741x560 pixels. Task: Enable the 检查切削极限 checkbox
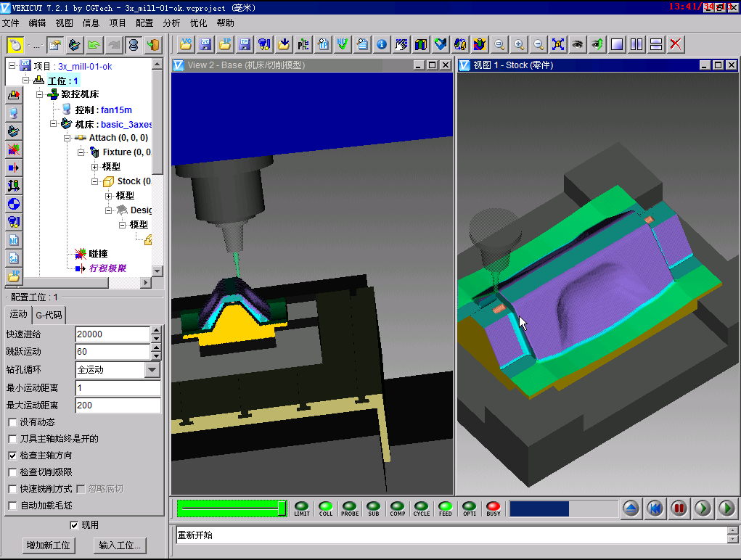tap(13, 472)
